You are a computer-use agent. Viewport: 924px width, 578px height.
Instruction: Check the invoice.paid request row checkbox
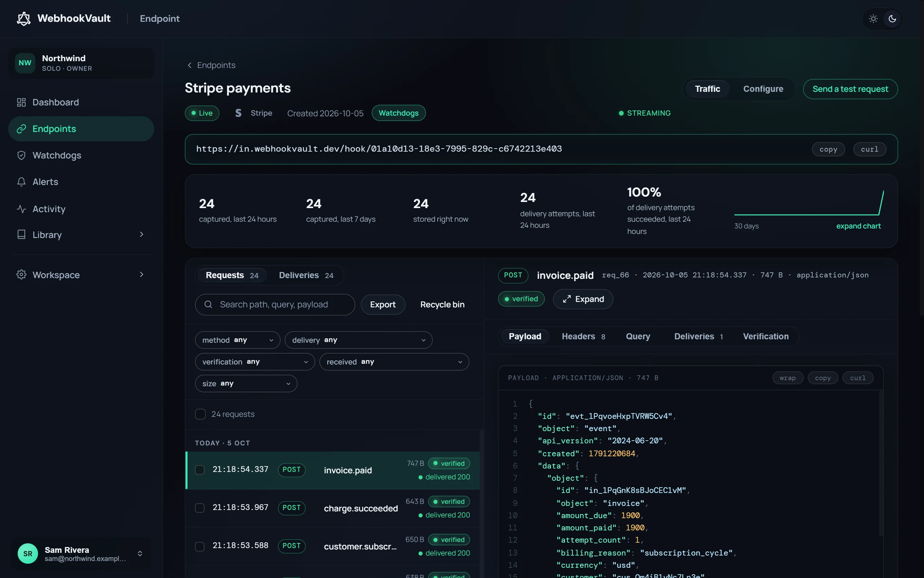(x=200, y=470)
